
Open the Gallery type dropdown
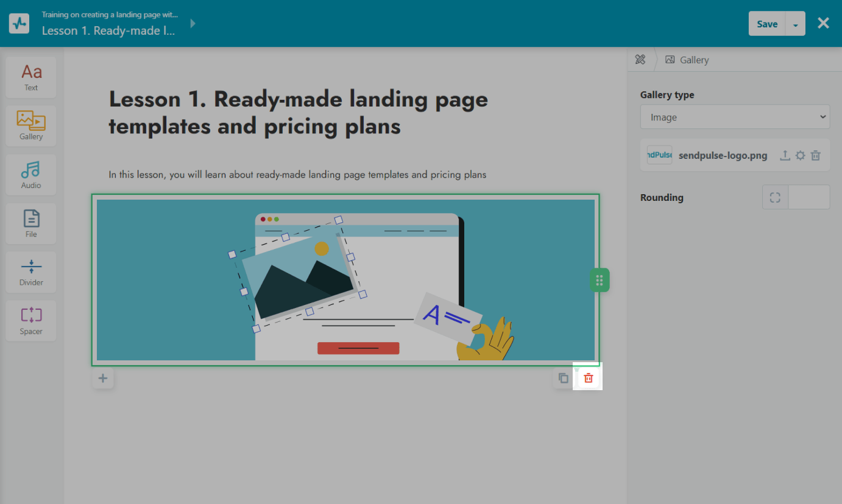[735, 117]
